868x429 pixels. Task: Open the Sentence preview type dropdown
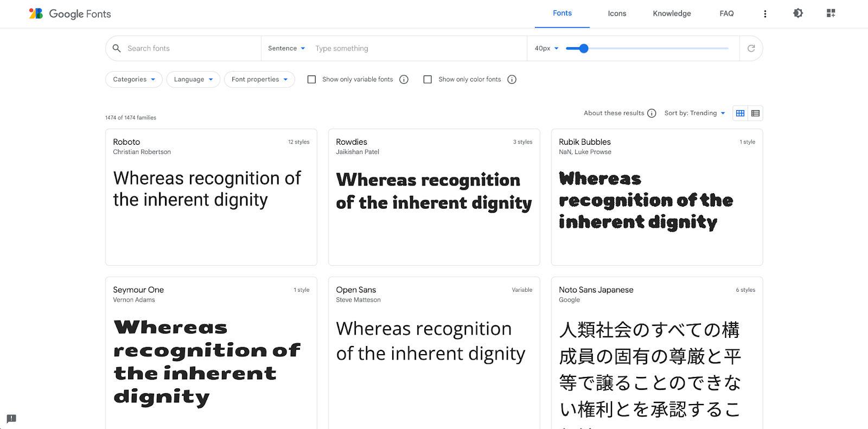(x=286, y=48)
